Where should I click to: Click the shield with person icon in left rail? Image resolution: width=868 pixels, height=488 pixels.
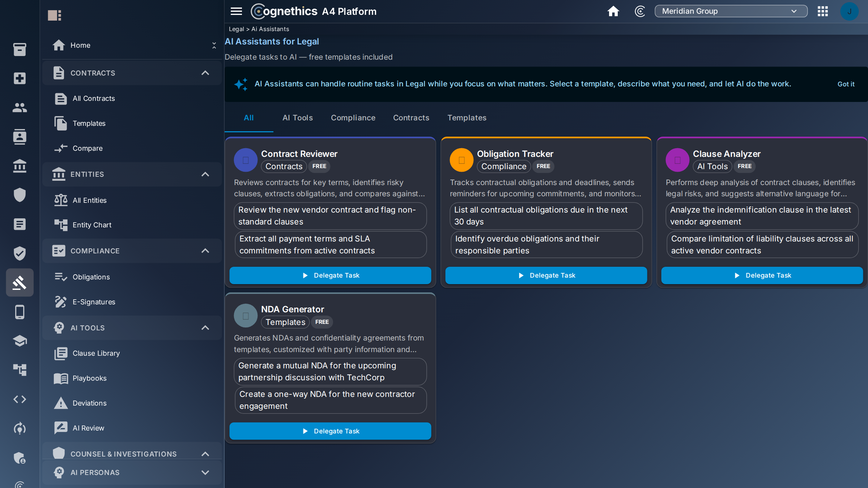pyautogui.click(x=20, y=458)
